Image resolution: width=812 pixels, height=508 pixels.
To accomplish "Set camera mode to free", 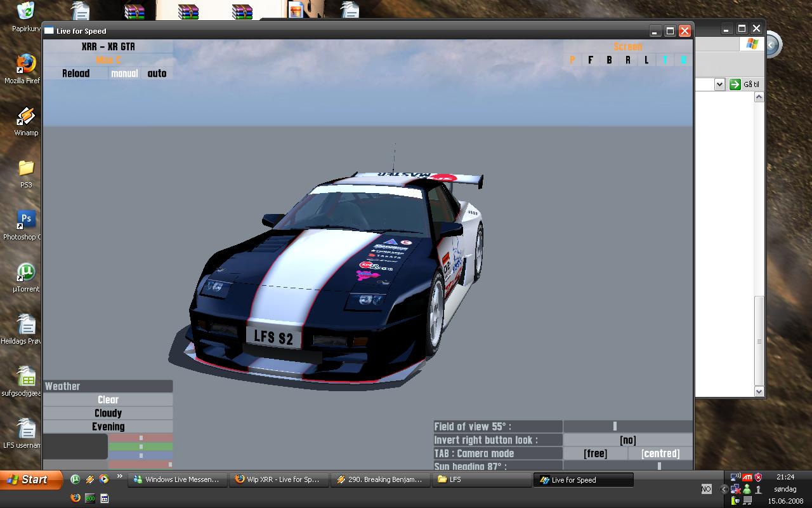I will 595,453.
